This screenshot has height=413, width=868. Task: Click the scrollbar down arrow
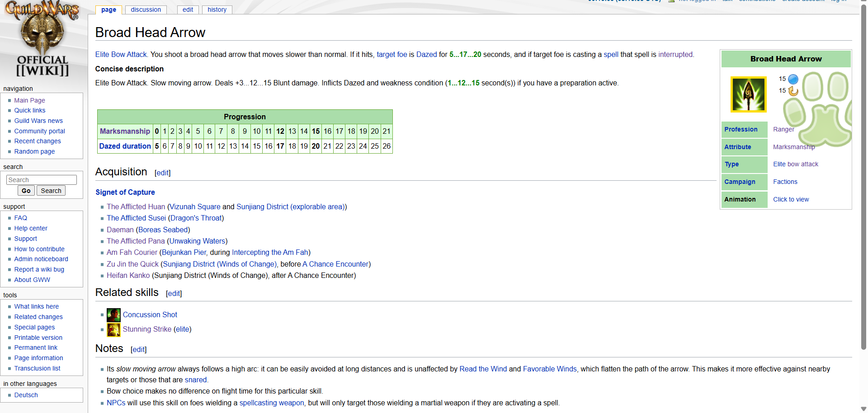[x=864, y=409]
